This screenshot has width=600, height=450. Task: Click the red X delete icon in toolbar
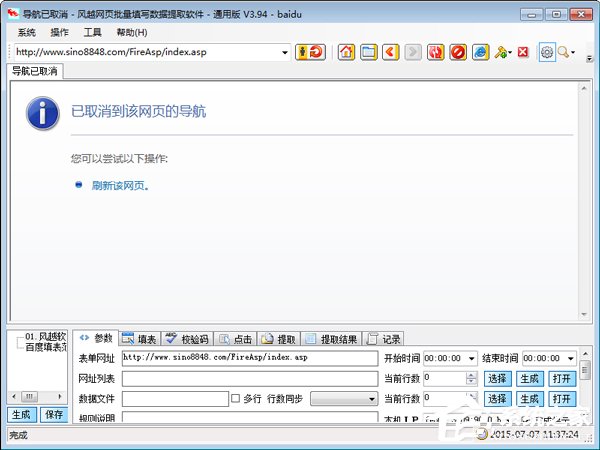pos(523,52)
